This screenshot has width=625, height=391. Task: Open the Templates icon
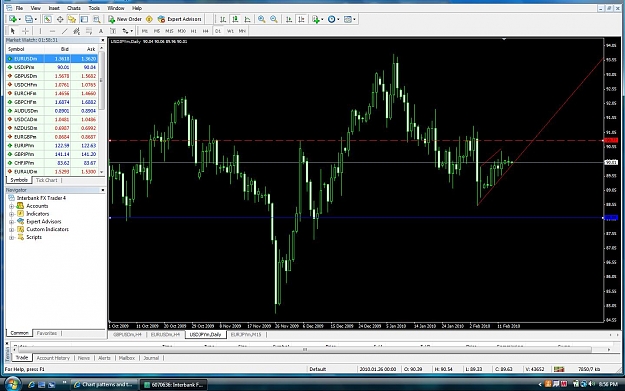(348, 19)
